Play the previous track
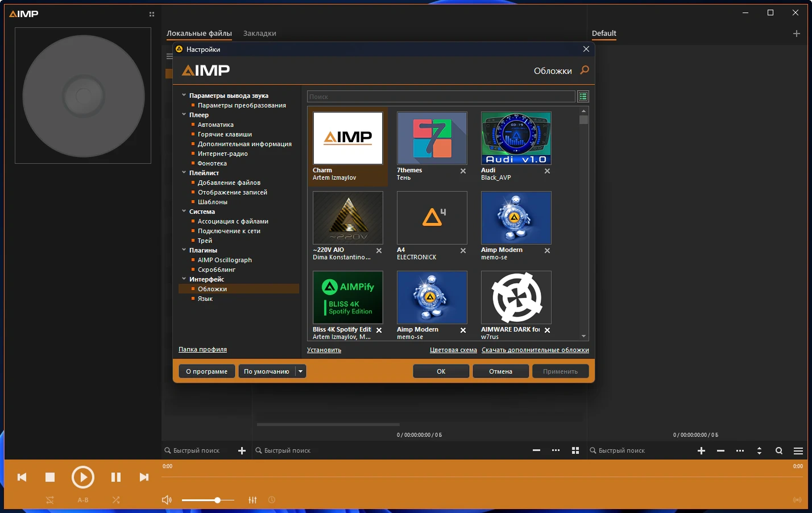The height and width of the screenshot is (513, 812). [x=22, y=477]
